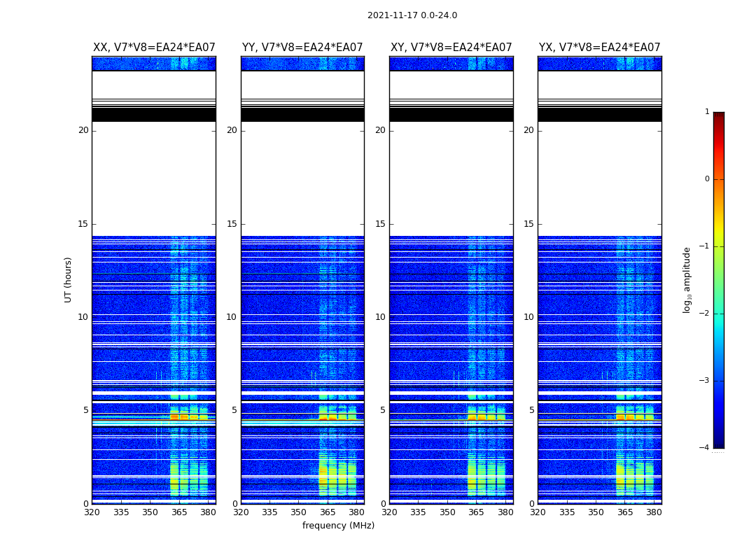735x560 pixels.
Task: Click the 15 hour tick label of XY panel
Action: pyautogui.click(x=380, y=223)
